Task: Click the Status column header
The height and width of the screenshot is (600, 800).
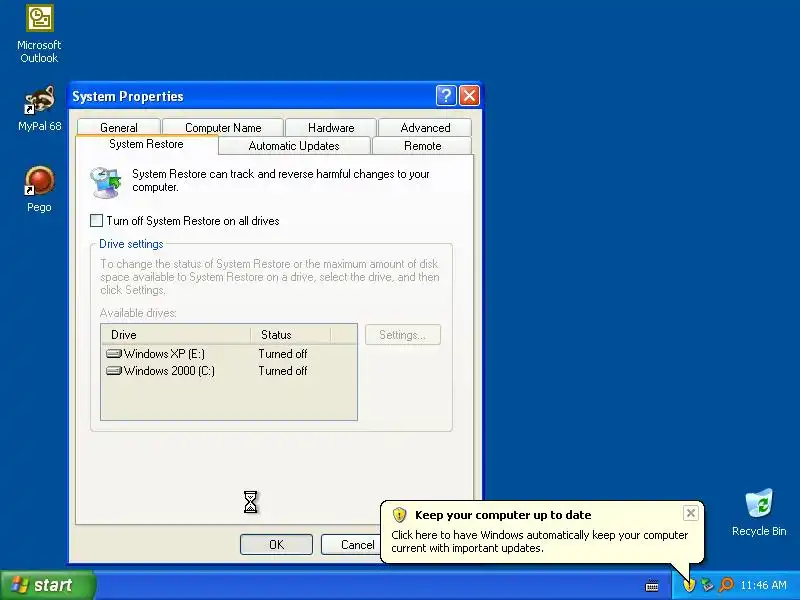Action: (291, 335)
